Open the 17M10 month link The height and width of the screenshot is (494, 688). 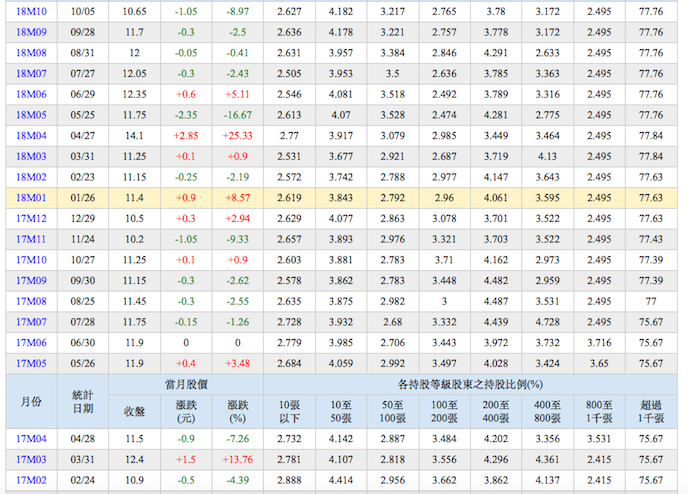tap(31, 260)
